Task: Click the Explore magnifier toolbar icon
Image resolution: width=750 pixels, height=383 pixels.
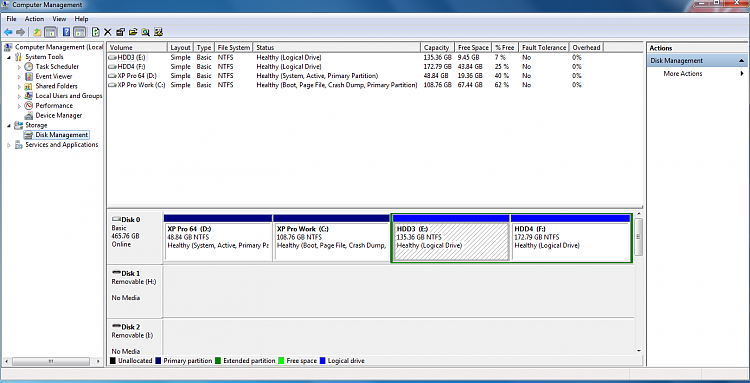Action: [x=145, y=33]
